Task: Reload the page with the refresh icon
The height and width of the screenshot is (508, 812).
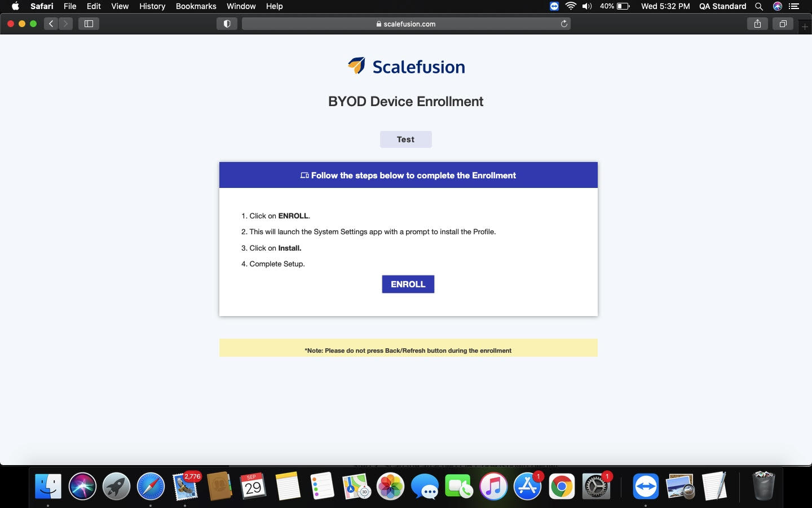Action: [x=564, y=24]
